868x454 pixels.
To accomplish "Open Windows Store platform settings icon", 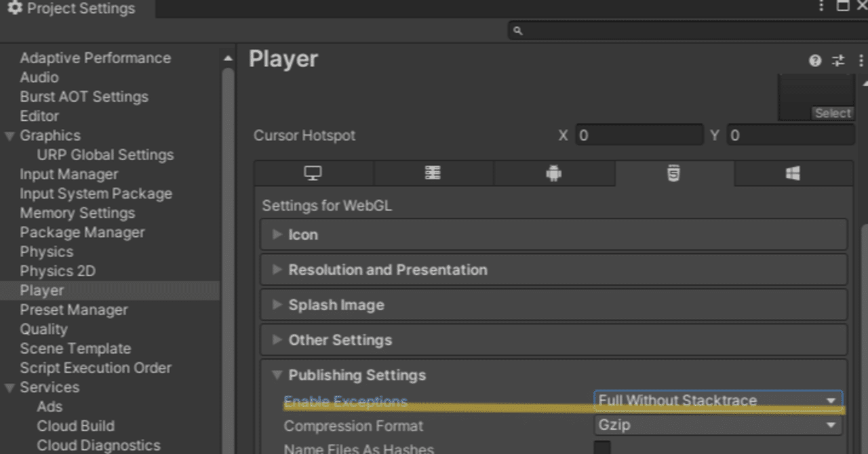I will (793, 173).
